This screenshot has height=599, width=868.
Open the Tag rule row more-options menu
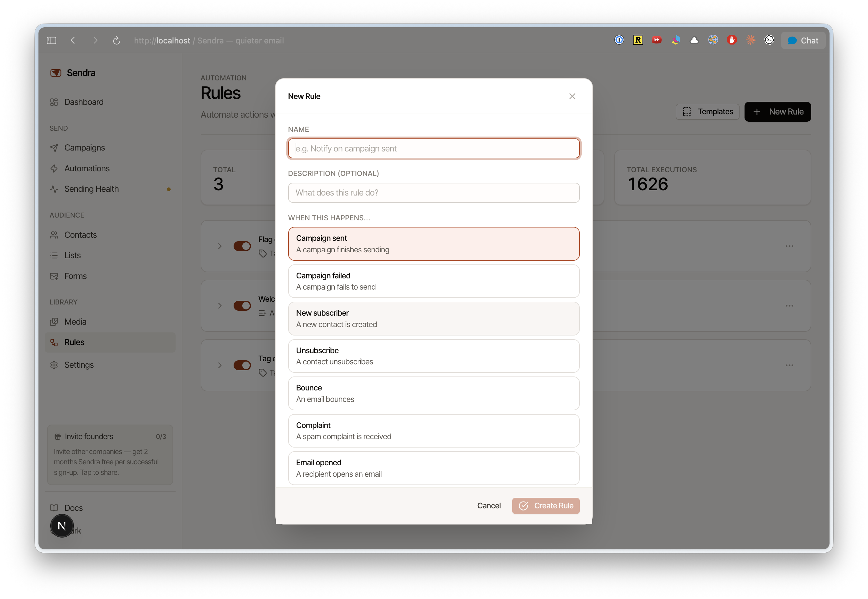tap(789, 366)
